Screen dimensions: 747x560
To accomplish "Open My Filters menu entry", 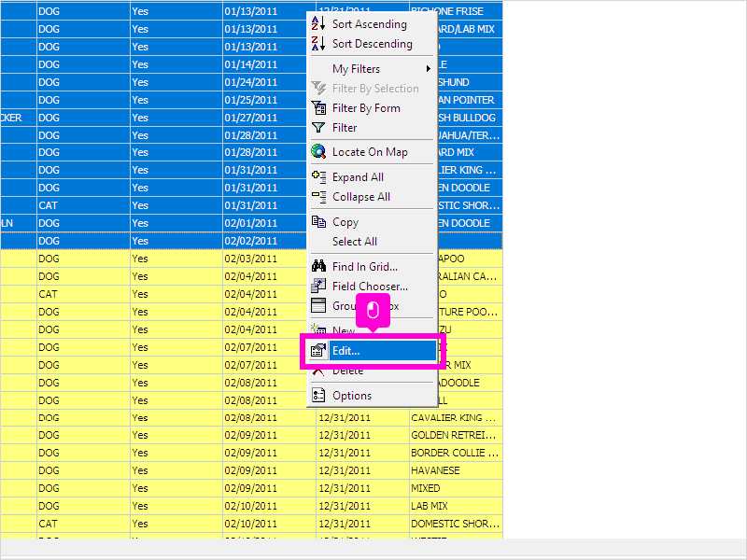I will 356,69.
